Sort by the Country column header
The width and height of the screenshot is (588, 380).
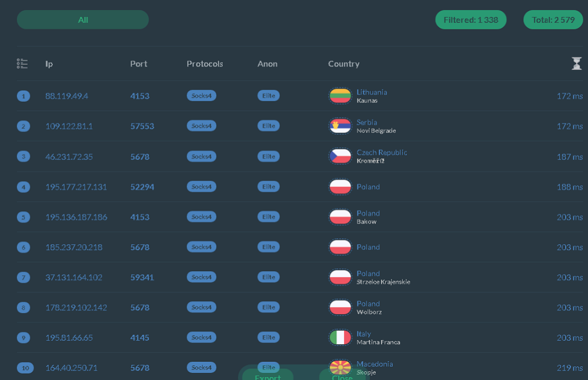pyautogui.click(x=343, y=64)
